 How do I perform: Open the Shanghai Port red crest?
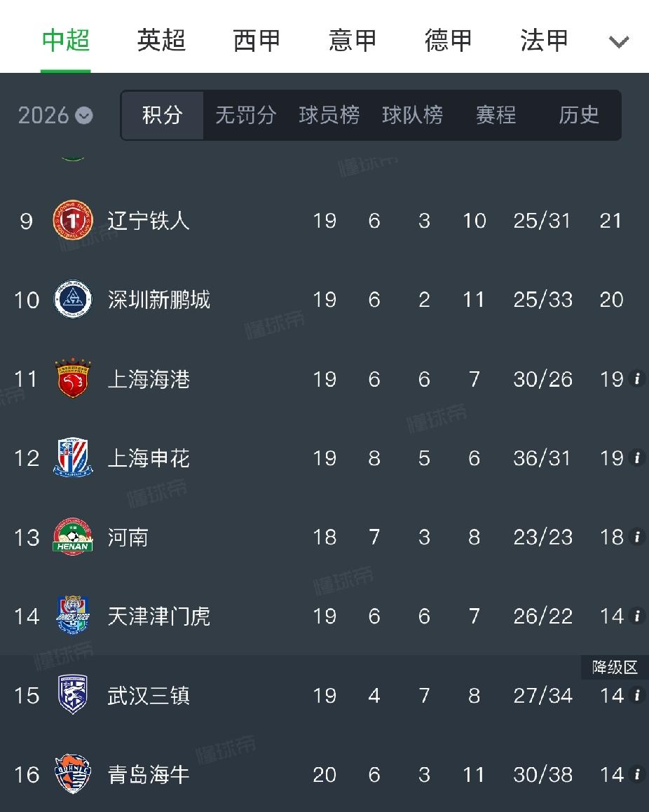coord(73,378)
